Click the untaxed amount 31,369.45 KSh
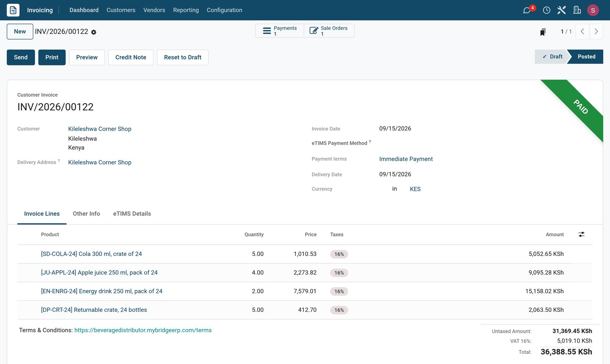Image resolution: width=610 pixels, height=364 pixels. [x=572, y=331]
